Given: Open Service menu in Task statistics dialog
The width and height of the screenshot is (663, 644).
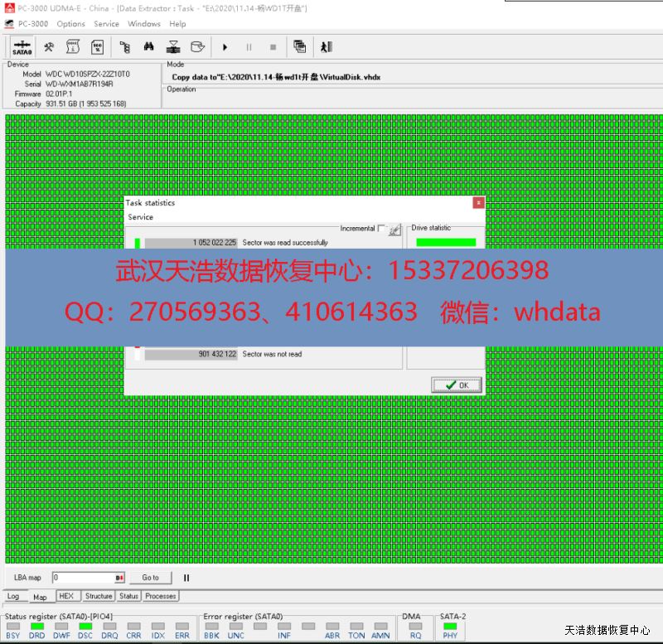Looking at the screenshot, I should (140, 217).
